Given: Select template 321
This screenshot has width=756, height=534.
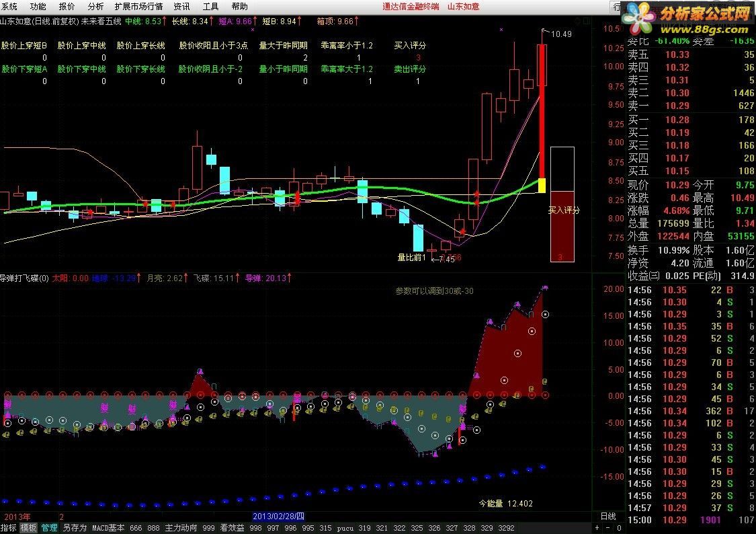Looking at the screenshot, I should coord(382,528).
